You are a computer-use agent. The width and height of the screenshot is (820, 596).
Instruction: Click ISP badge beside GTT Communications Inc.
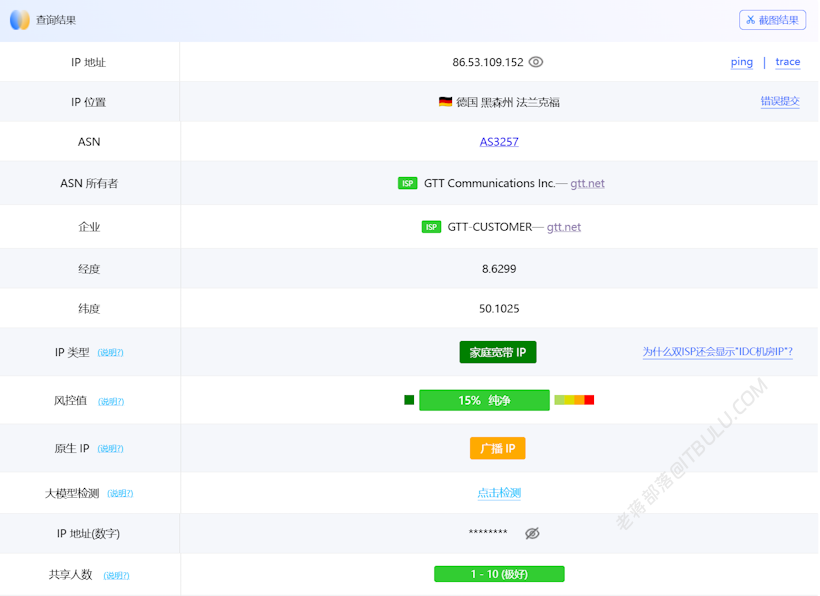[407, 184]
